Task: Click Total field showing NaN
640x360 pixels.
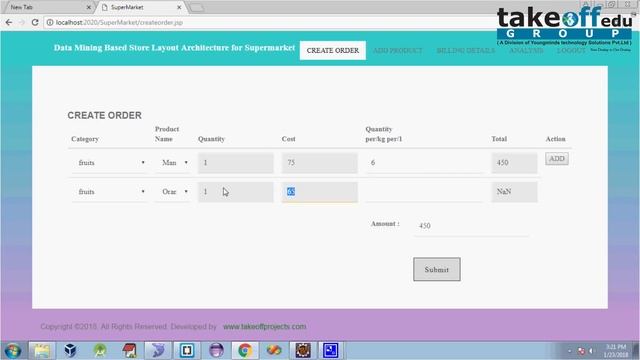Action: point(514,192)
